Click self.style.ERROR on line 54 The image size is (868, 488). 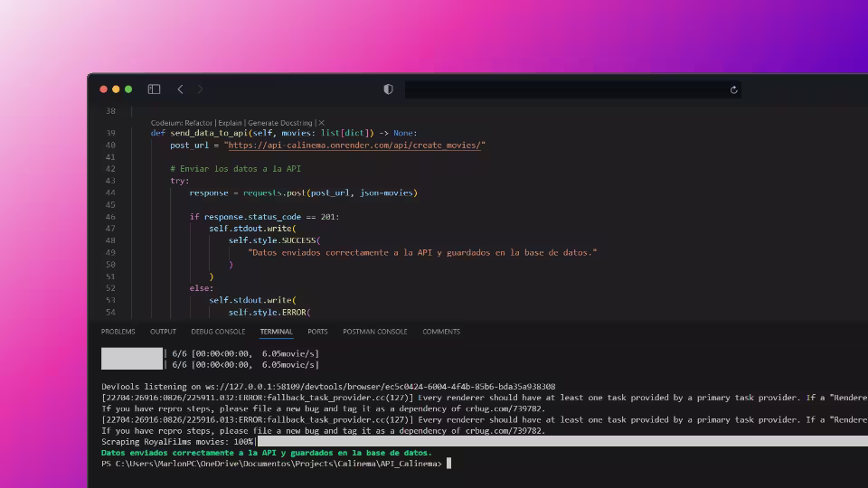pyautogui.click(x=268, y=312)
